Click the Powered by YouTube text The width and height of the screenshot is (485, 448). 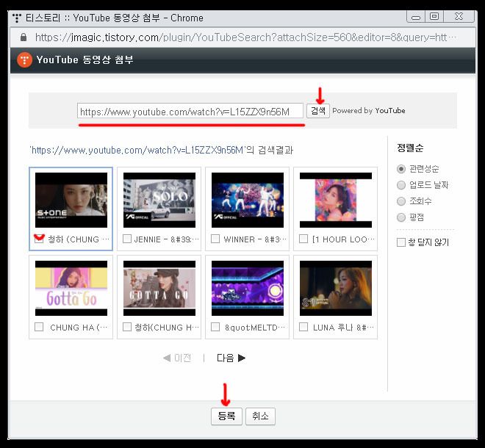point(369,111)
